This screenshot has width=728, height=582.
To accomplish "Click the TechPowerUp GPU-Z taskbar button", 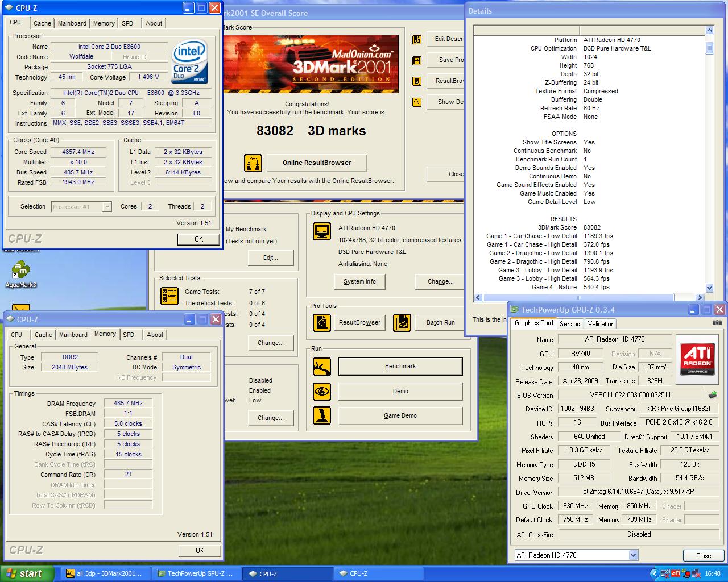I will 196,573.
